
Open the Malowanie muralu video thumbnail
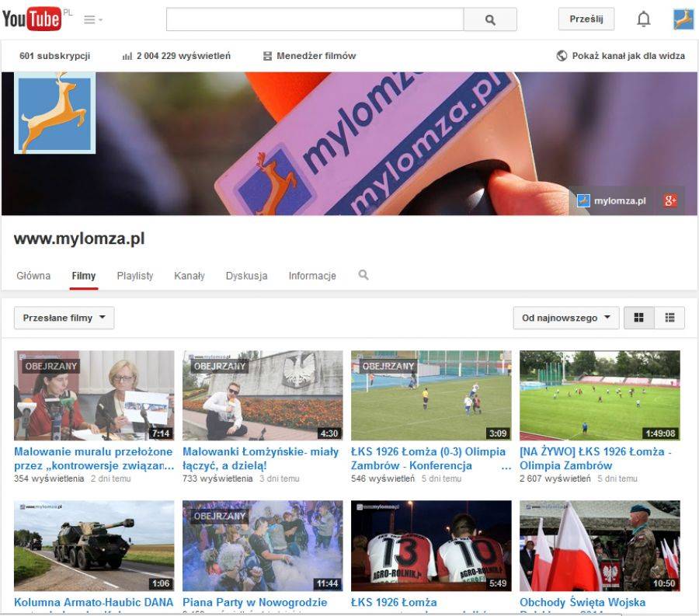94,395
